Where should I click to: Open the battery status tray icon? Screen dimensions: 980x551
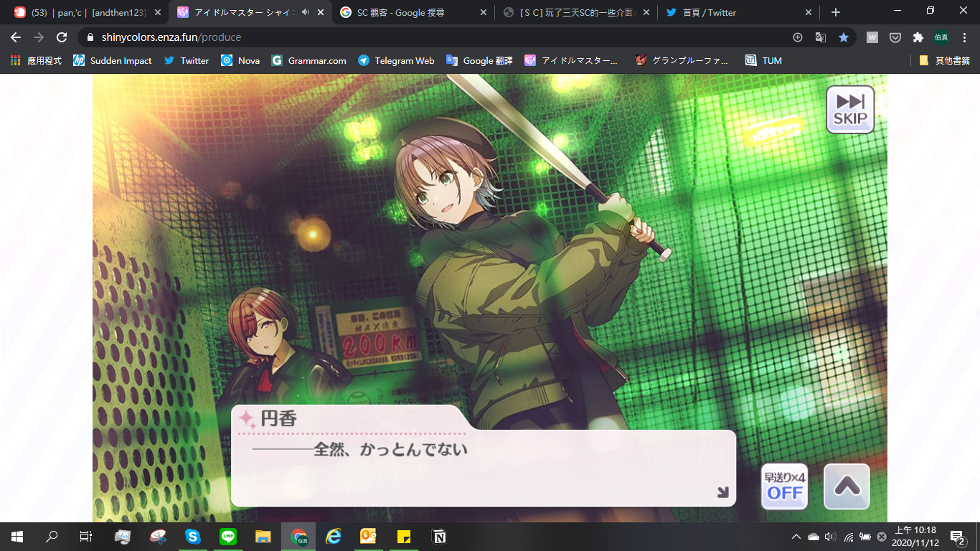click(x=864, y=537)
